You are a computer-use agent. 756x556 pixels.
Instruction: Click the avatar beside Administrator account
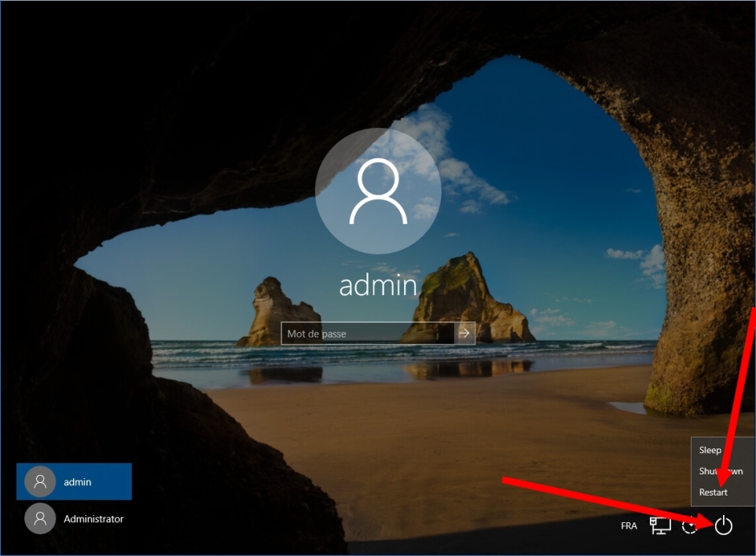pos(40,519)
